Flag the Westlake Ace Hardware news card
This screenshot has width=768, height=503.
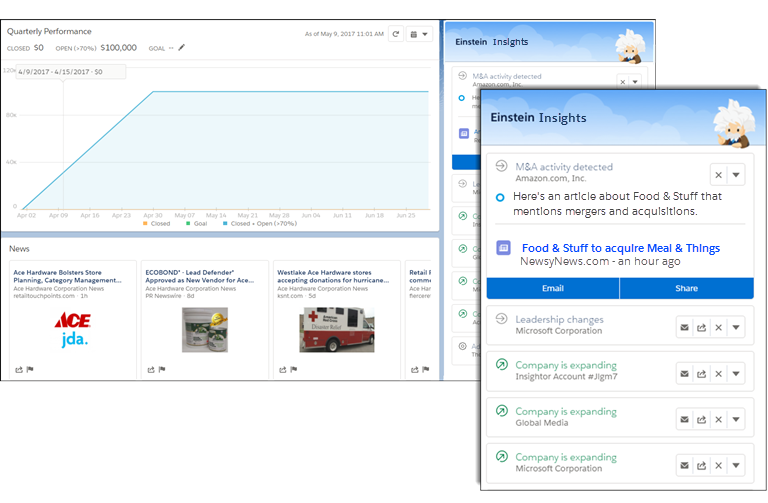[x=294, y=369]
